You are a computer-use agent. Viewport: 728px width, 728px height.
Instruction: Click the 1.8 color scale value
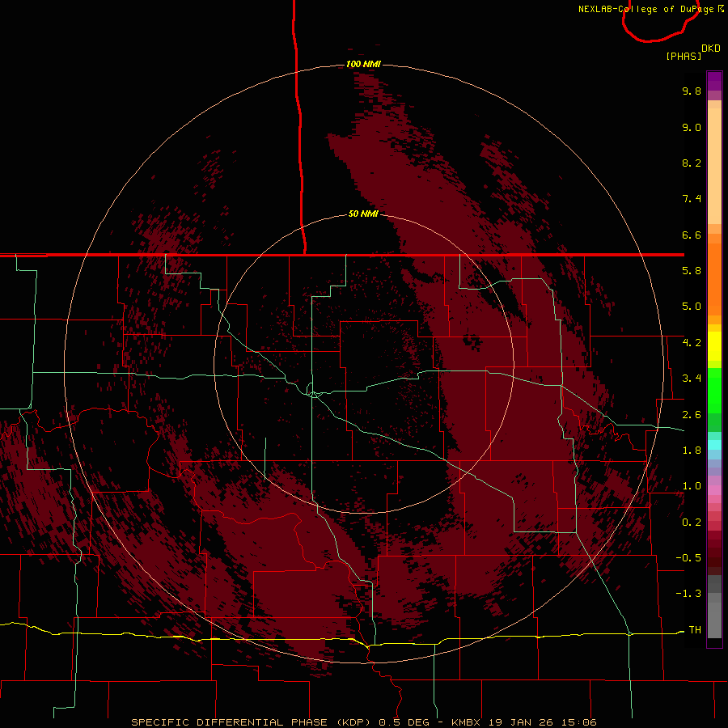coord(692,451)
